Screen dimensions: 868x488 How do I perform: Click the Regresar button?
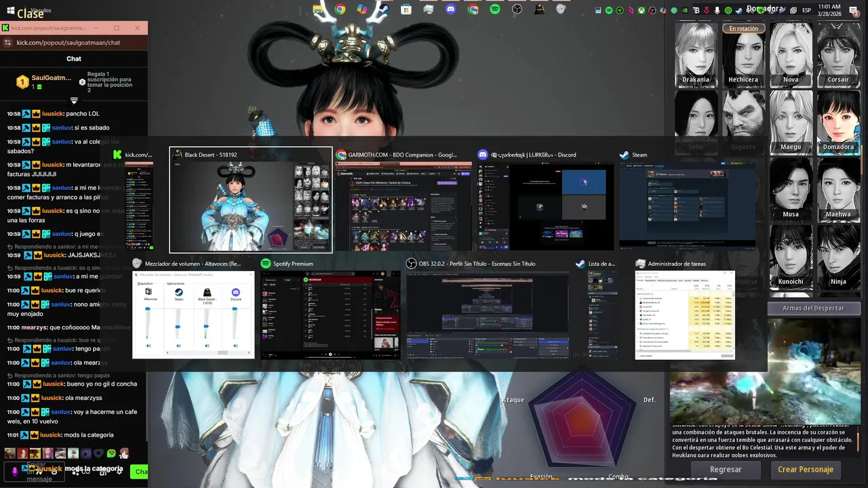726,469
